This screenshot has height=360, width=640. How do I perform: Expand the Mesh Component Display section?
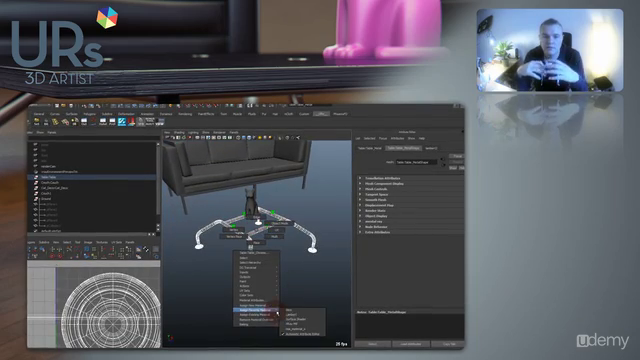point(360,184)
